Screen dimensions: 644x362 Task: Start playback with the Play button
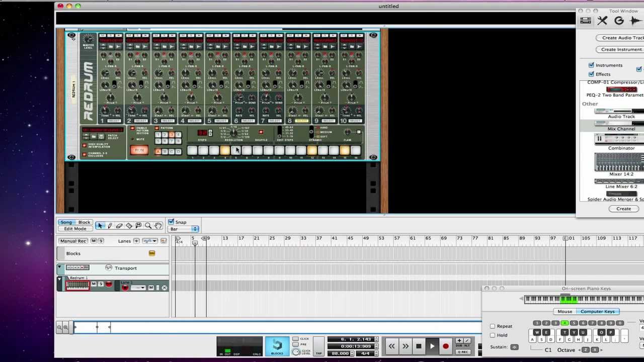click(x=432, y=346)
